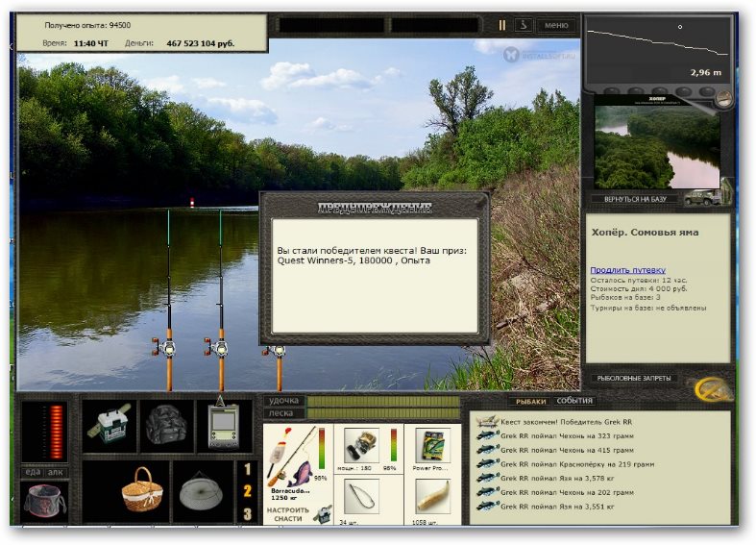Open the wicker food basket
Screen dimensions: 756x545
(141, 490)
